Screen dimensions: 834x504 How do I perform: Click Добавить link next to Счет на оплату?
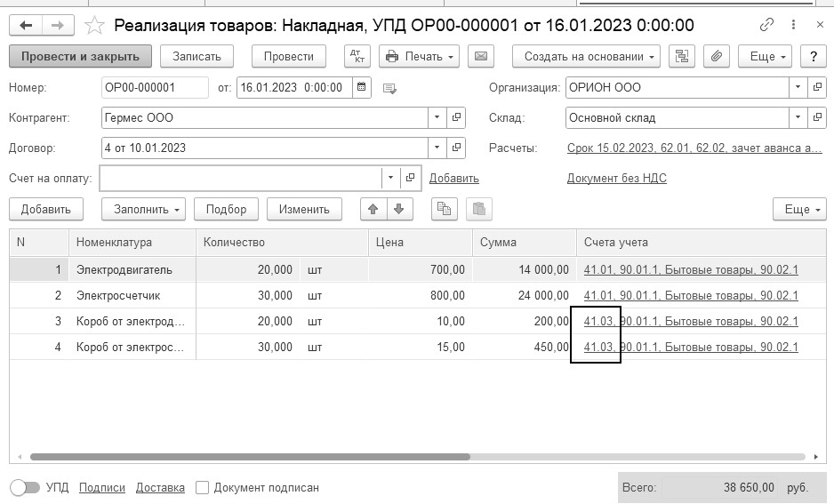[453, 178]
